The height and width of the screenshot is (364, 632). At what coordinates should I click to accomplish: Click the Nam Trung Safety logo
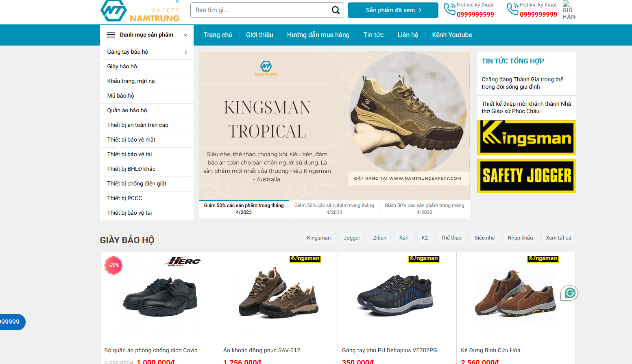139,11
